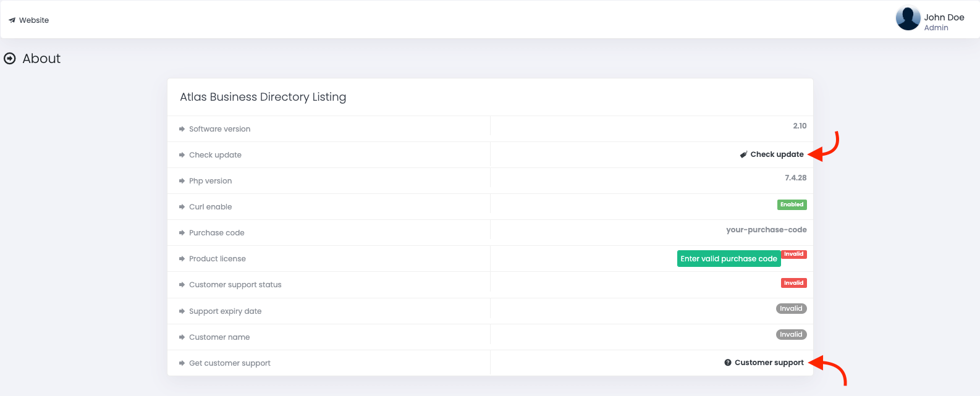The image size is (980, 396).
Task: Click the arrow bullet icon beside Curl enable
Action: [182, 207]
